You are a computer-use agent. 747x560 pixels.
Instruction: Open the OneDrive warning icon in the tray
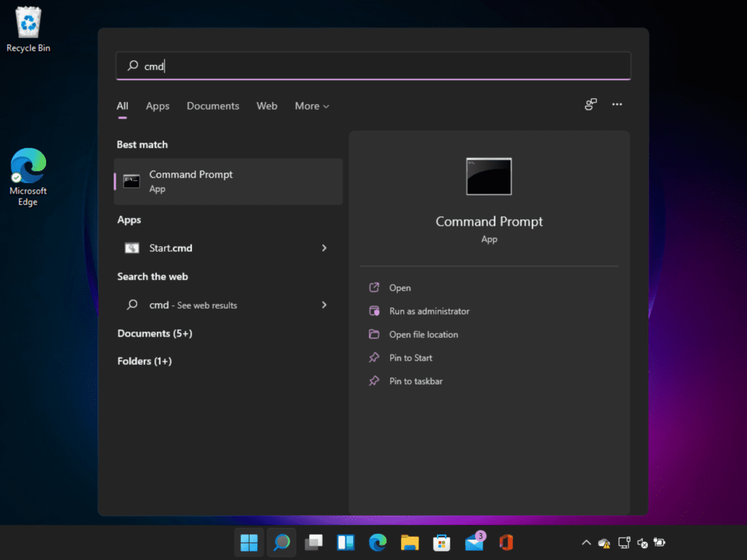point(604,542)
